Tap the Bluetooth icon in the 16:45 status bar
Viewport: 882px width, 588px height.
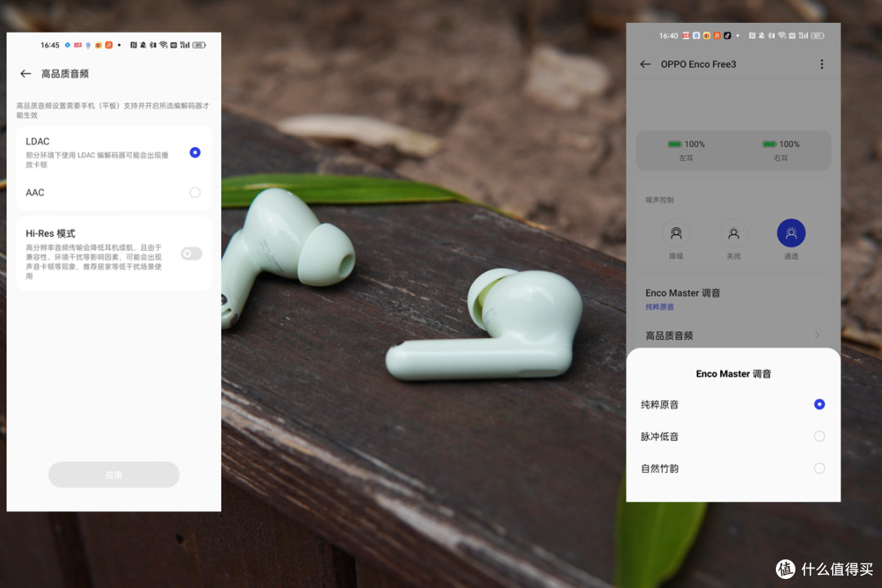(x=153, y=45)
